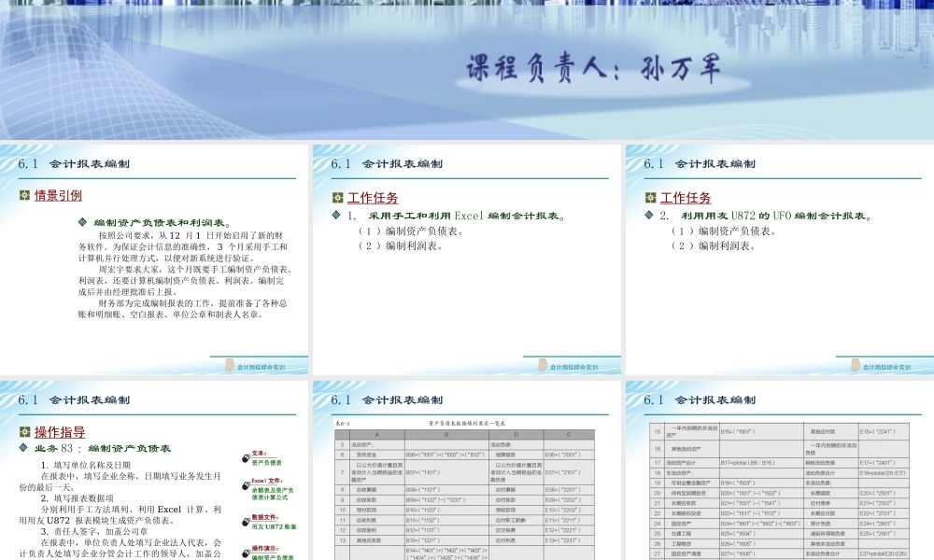Click footer scroll icon on 情景引例 slide
934x560 pixels.
tap(230, 365)
